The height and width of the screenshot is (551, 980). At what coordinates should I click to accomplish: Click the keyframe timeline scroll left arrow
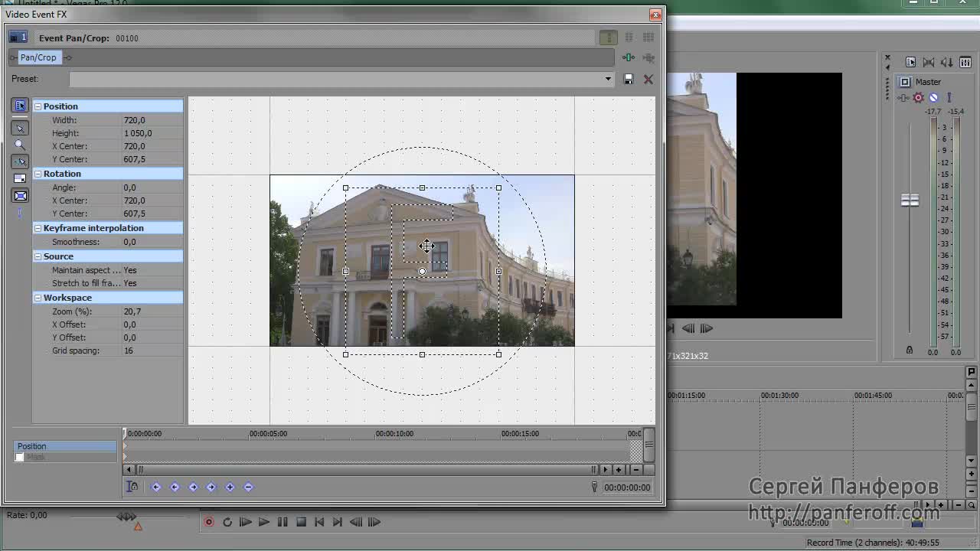[129, 470]
